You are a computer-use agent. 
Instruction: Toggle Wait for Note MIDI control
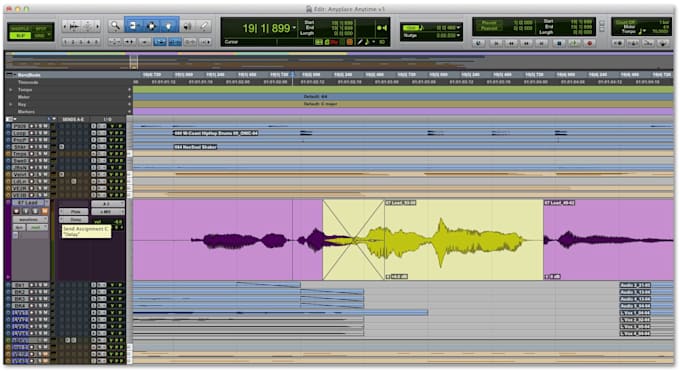tap(618, 43)
